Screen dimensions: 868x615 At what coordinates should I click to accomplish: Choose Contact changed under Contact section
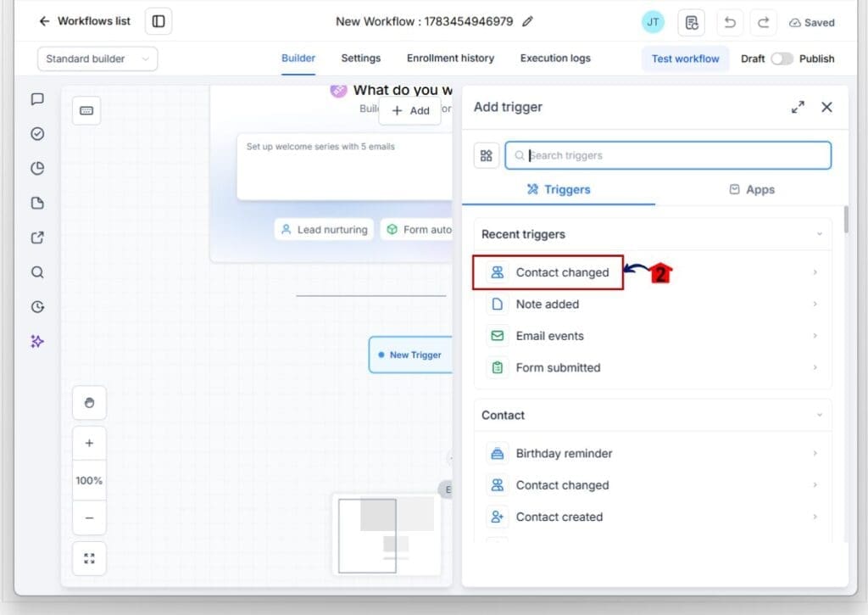654,485
